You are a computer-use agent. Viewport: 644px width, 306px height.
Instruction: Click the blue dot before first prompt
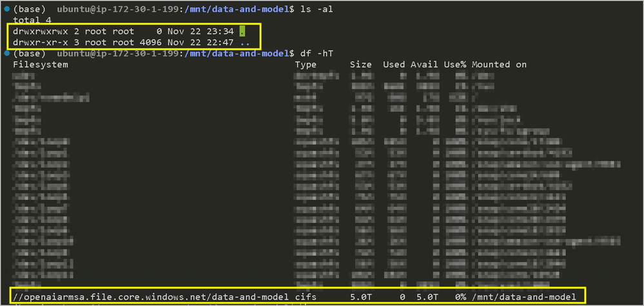pos(6,9)
